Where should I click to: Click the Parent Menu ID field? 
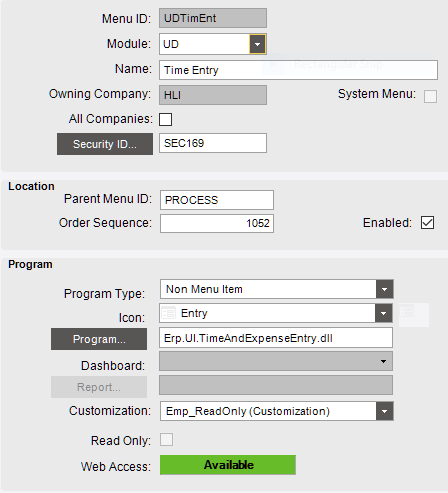pos(217,200)
